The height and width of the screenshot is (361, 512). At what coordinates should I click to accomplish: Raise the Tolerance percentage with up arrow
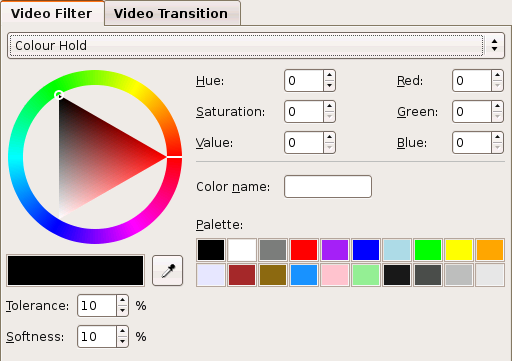[x=122, y=300]
